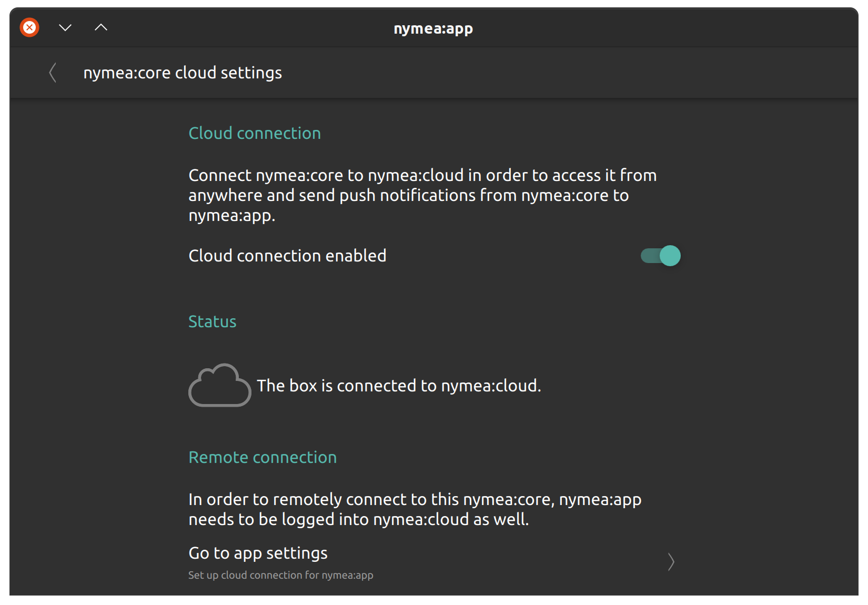Click the 'nymea:core cloud settings' page title
Viewport: 868px width, 605px height.
[183, 73]
